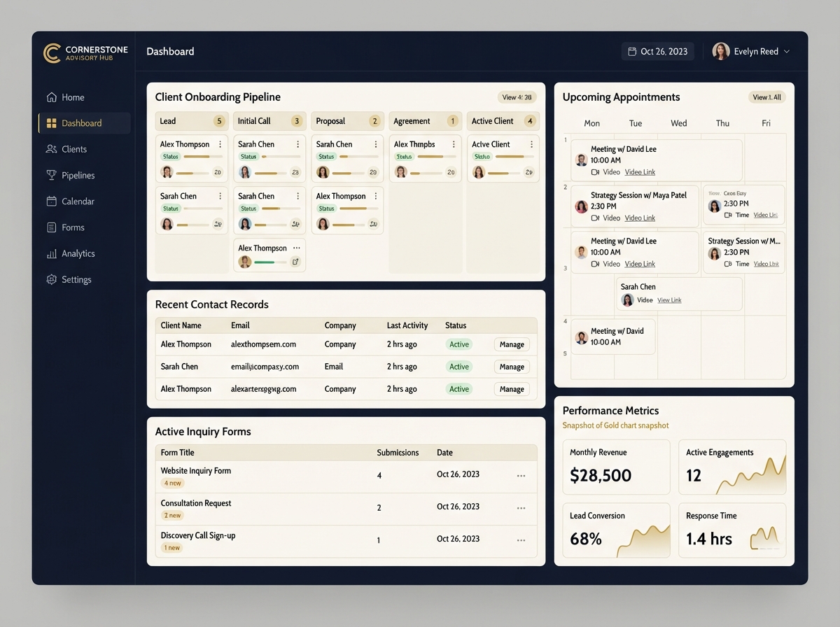840x627 pixels.
Task: Click Sarah Chen avatar in appointment card
Action: (628, 300)
